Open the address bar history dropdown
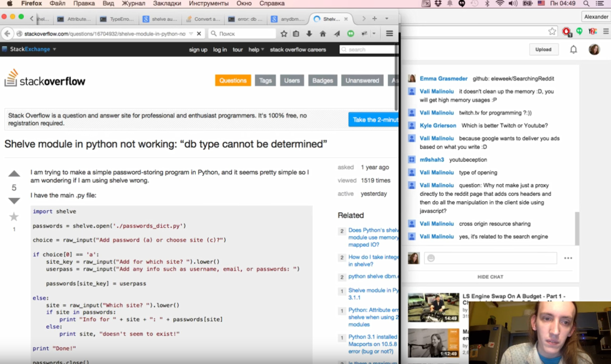The height and width of the screenshot is (364, 611). click(x=191, y=34)
